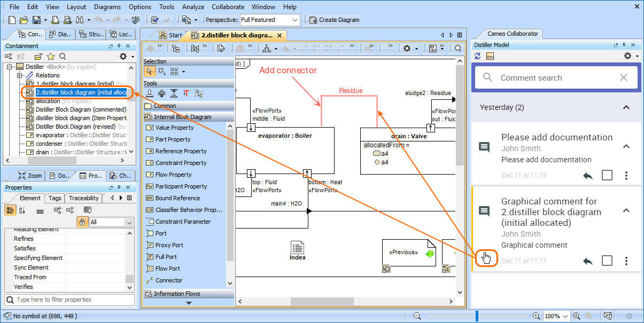Mark 'Please add documentation' comment as resolved
The height and width of the screenshot is (323, 644).
(x=607, y=176)
